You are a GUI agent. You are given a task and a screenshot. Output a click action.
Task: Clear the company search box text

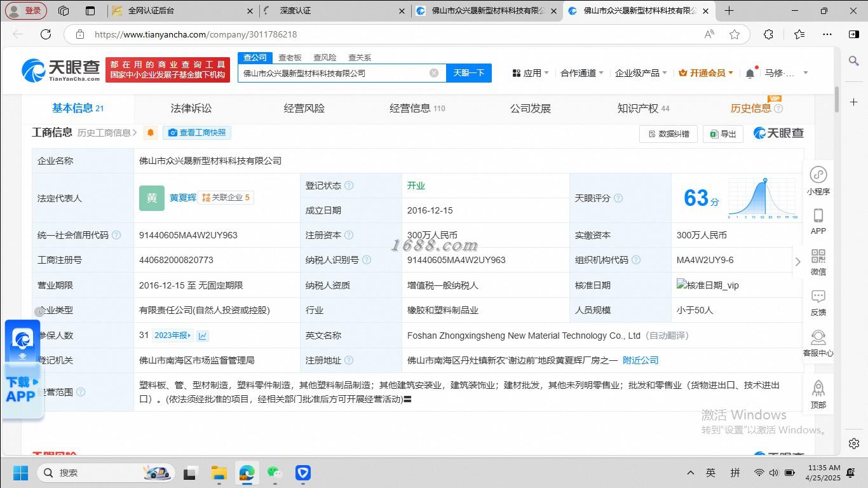pyautogui.click(x=434, y=73)
